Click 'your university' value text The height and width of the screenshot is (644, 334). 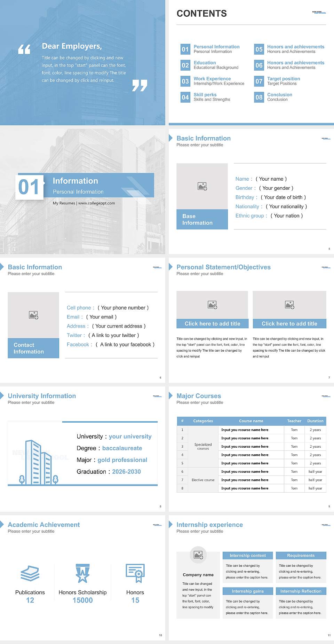(x=130, y=437)
